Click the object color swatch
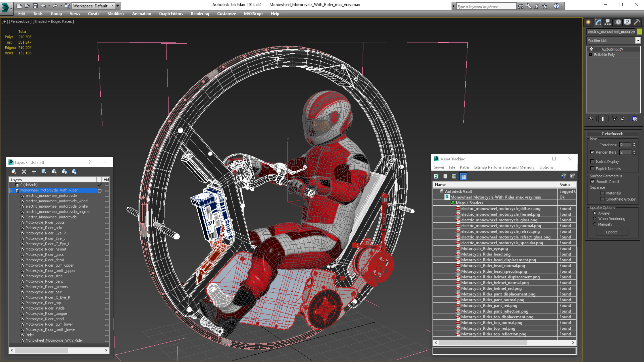644x362 pixels. pyautogui.click(x=640, y=32)
